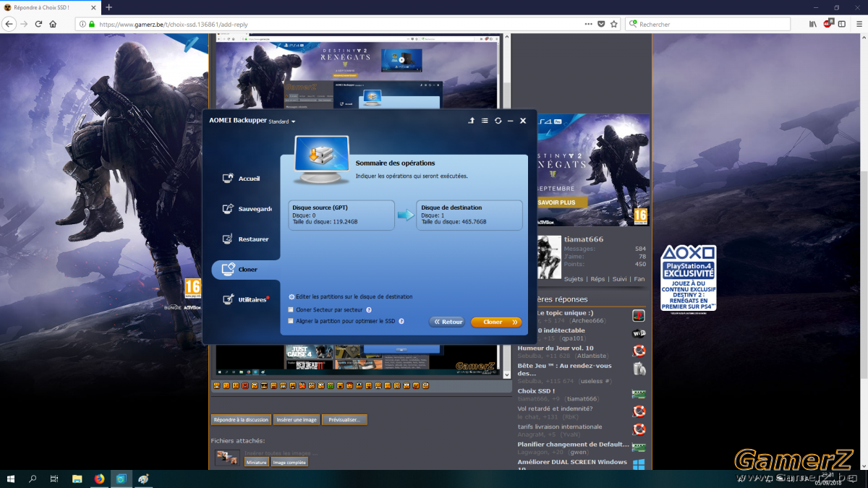Open File Explorer from the taskbar
This screenshot has height=488, width=868.
tap(77, 479)
